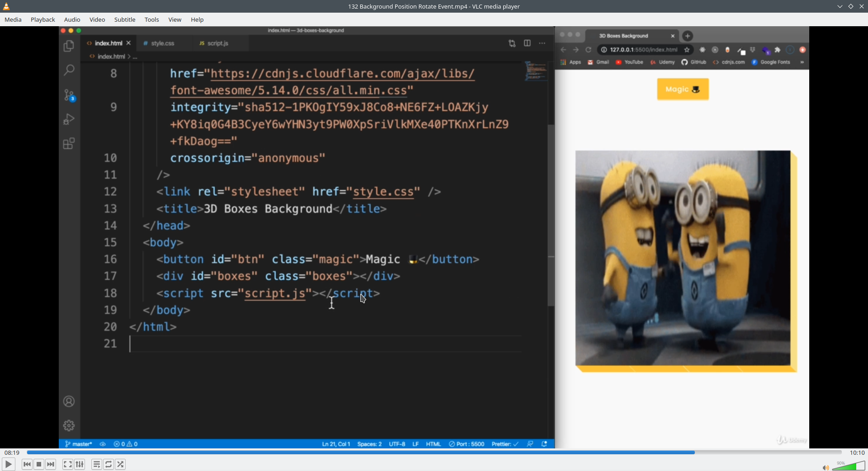
Task: Open the editor More Actions ellipsis
Action: tap(542, 43)
